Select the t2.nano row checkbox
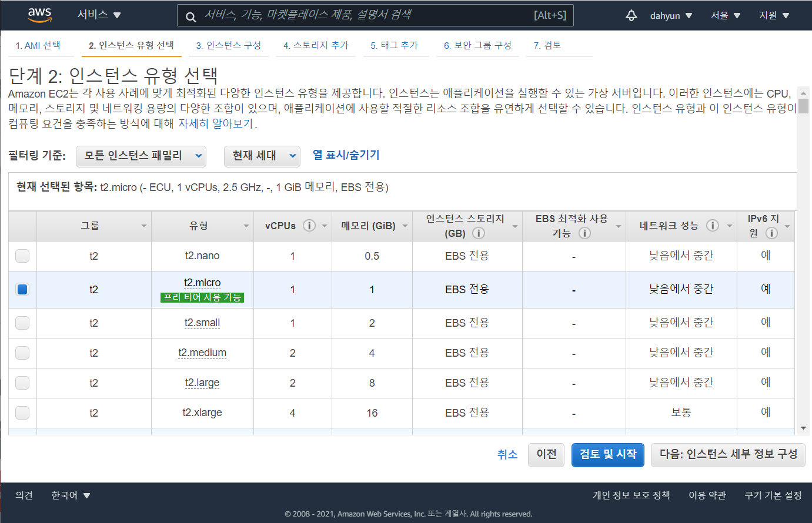The image size is (812, 523). (x=22, y=256)
